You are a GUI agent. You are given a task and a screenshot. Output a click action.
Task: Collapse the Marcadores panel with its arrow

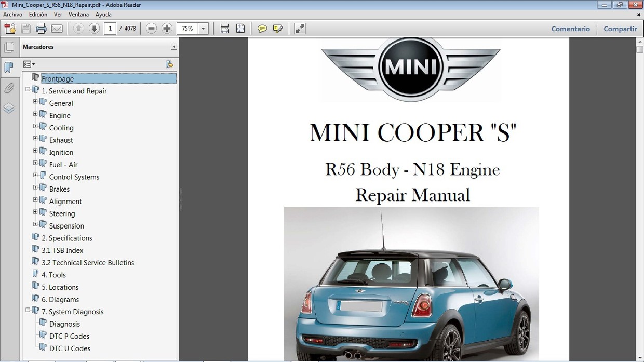pos(173,47)
